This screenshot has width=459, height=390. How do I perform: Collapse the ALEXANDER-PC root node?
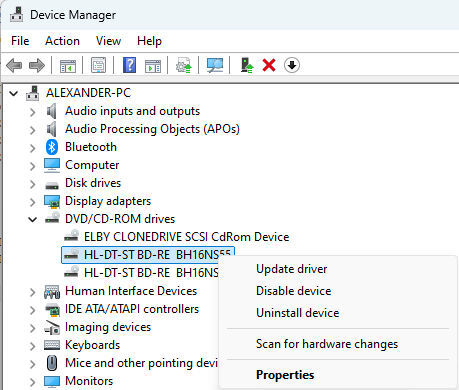[x=14, y=93]
